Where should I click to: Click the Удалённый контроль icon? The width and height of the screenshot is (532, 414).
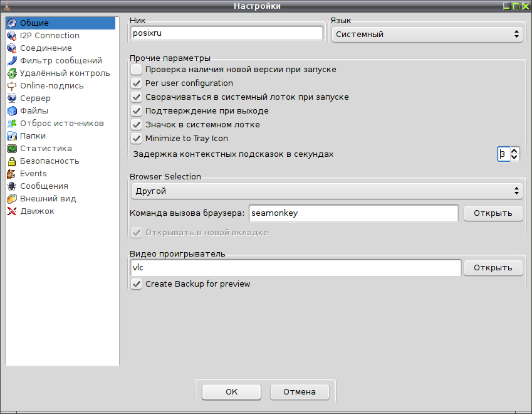(x=12, y=73)
